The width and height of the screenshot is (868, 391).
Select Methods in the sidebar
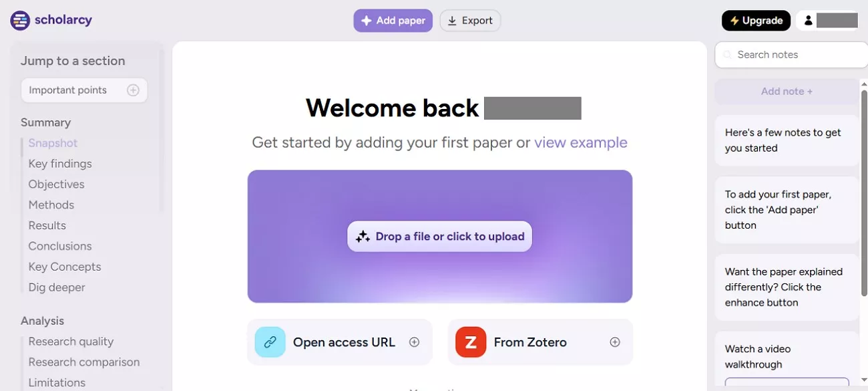pyautogui.click(x=51, y=205)
